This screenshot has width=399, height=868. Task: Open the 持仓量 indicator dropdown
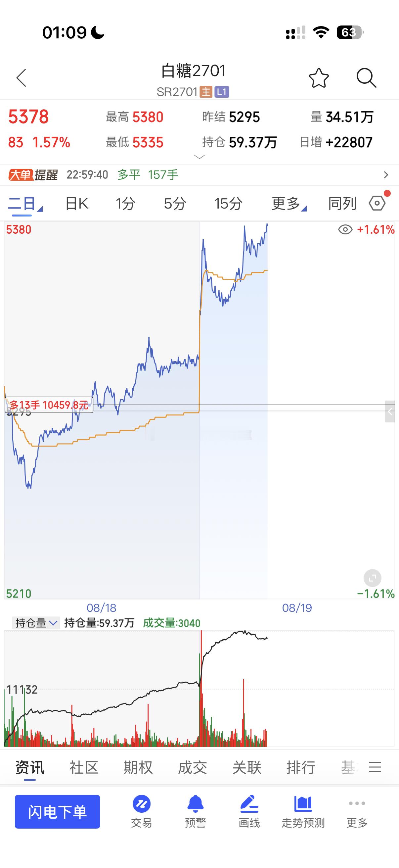coord(36,623)
